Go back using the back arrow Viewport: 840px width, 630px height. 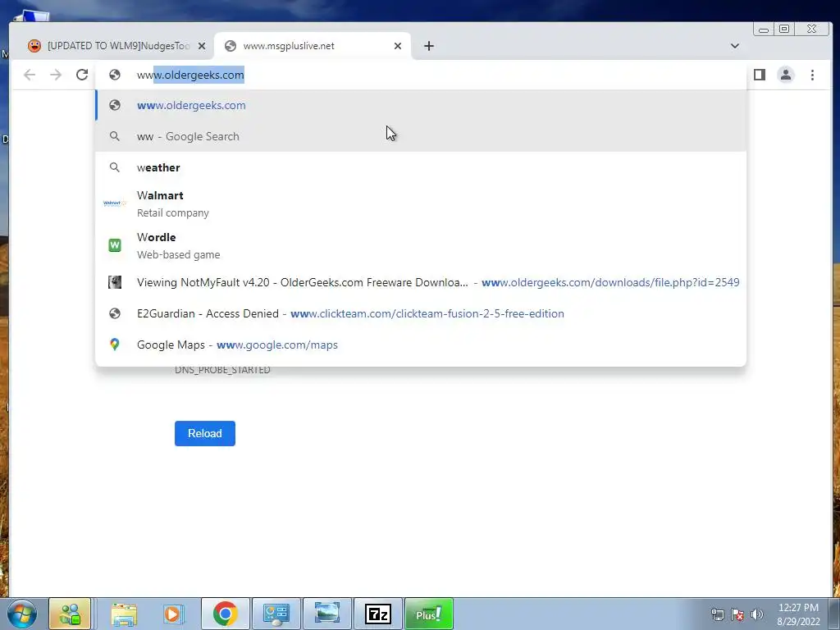click(30, 75)
